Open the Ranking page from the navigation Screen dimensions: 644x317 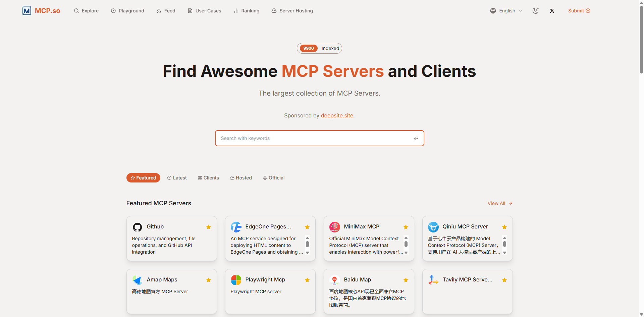pos(247,10)
